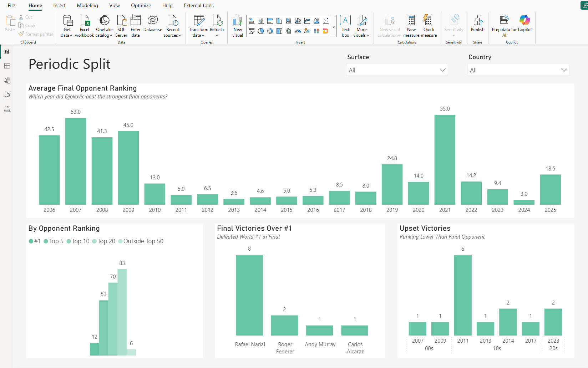This screenshot has width=588, height=368.
Task: Open the SQL Server data connector
Action: [x=121, y=26]
